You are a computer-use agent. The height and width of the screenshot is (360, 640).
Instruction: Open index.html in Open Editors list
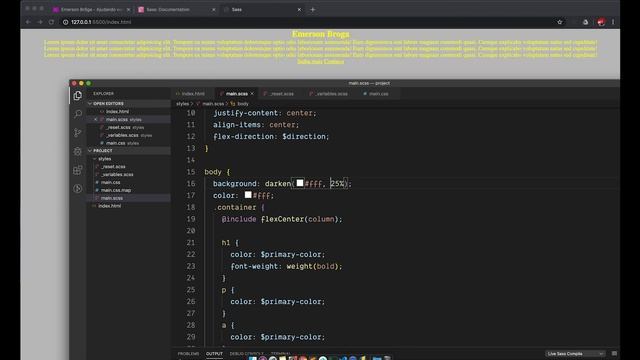[118, 111]
